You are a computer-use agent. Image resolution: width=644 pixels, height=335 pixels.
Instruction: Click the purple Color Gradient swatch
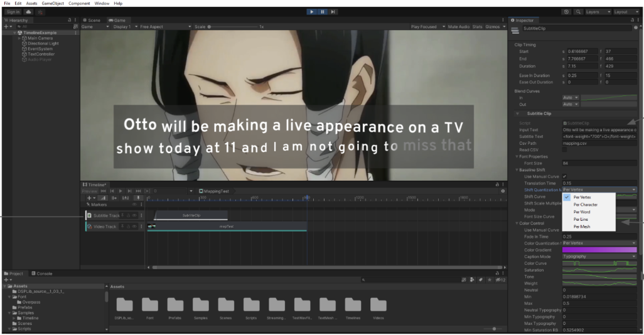click(x=599, y=250)
